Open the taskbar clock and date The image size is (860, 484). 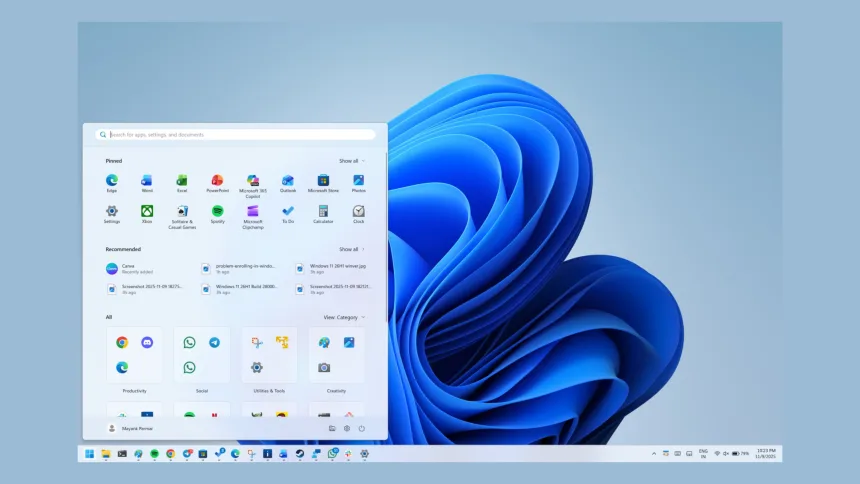click(766, 454)
